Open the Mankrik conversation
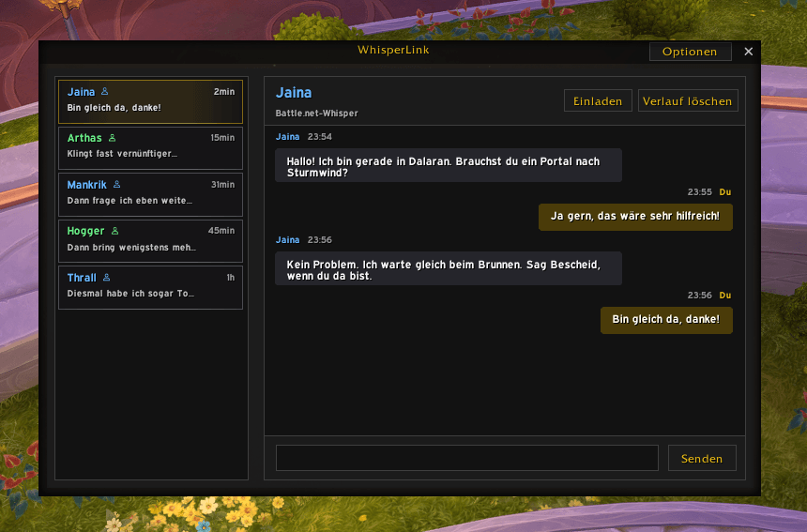 (x=150, y=194)
